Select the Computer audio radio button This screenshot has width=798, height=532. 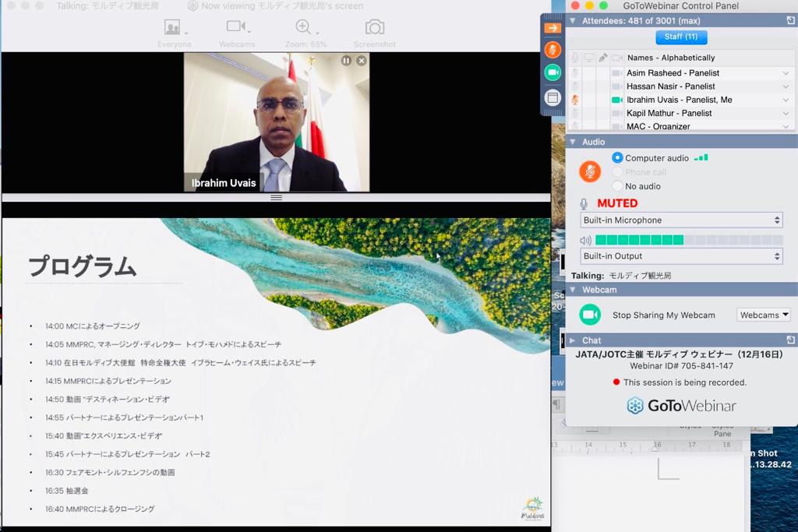[x=618, y=158]
